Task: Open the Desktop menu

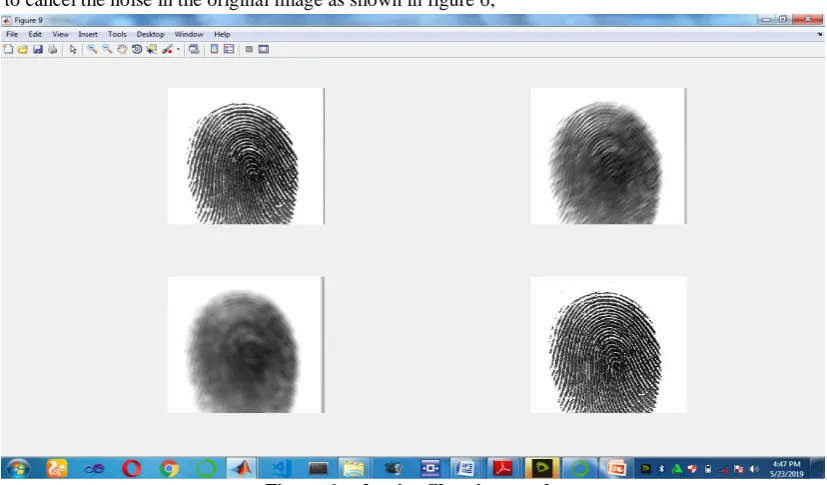Action: click(150, 34)
